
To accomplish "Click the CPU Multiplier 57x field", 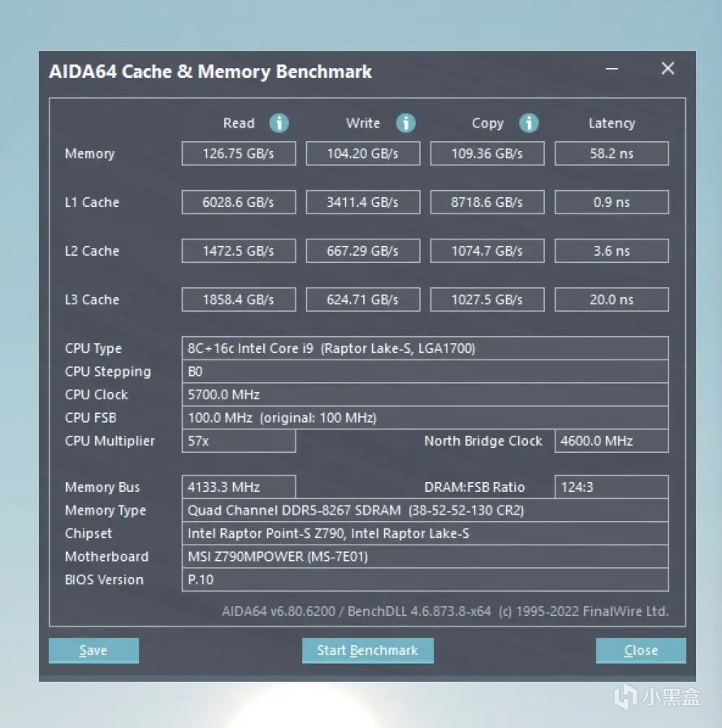I will pos(238,441).
